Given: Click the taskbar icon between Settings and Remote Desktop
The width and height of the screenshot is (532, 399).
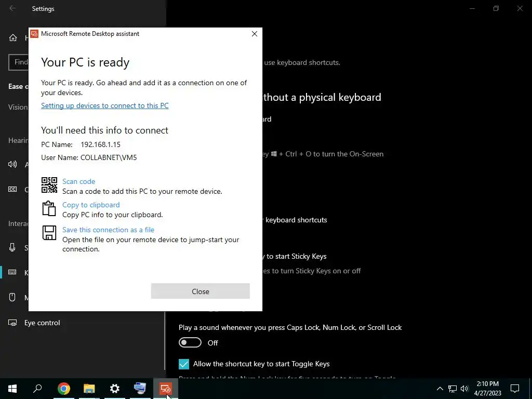Looking at the screenshot, I should pos(140,389).
